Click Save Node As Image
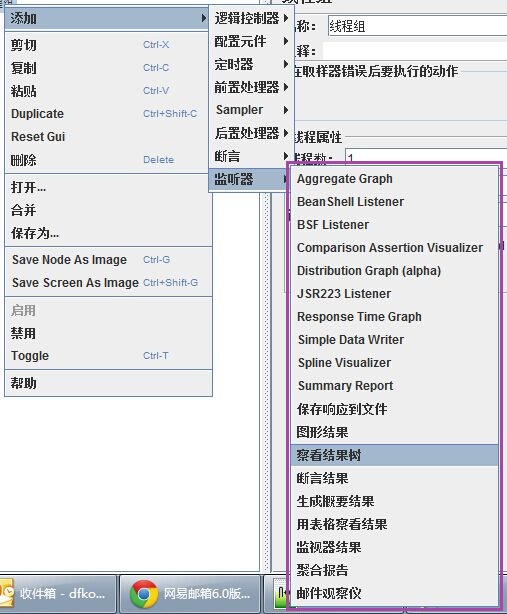 (x=108, y=260)
